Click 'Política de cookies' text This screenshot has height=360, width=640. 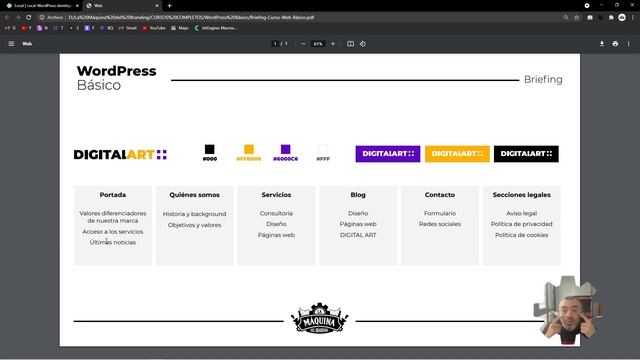(522, 235)
